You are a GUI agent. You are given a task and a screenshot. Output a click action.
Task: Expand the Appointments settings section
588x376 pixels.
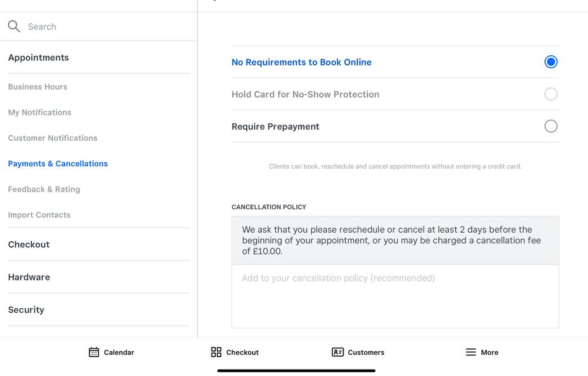(x=38, y=58)
